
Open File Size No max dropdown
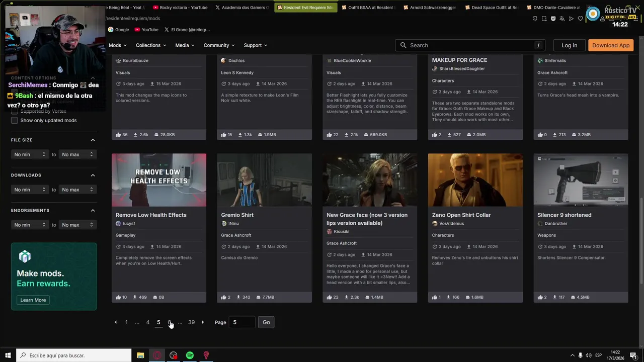coord(77,154)
